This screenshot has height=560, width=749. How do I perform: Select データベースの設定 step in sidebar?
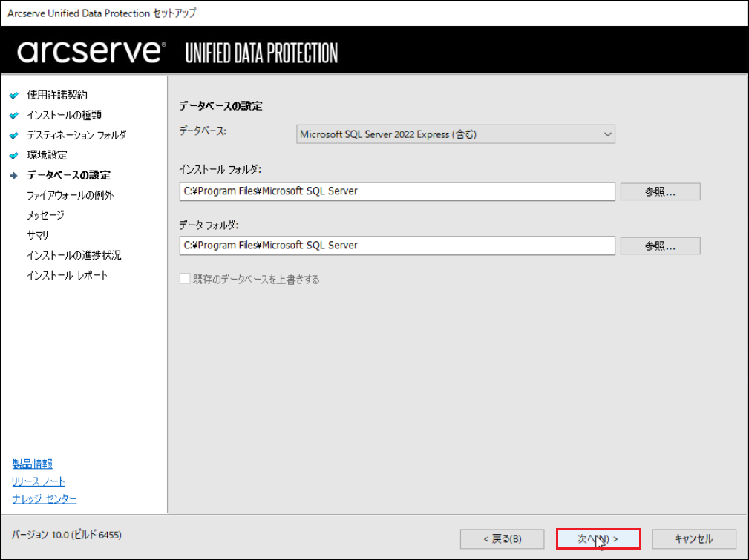pos(68,175)
